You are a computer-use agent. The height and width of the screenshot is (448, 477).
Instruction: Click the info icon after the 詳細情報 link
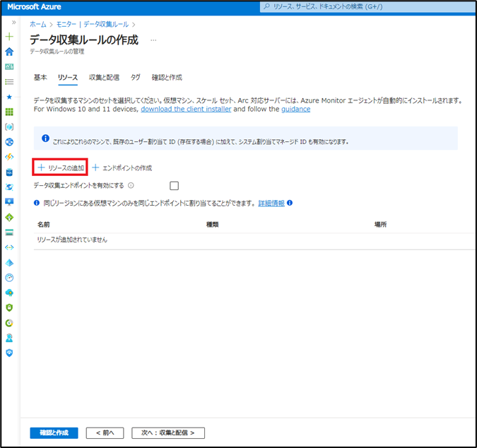tap(290, 203)
